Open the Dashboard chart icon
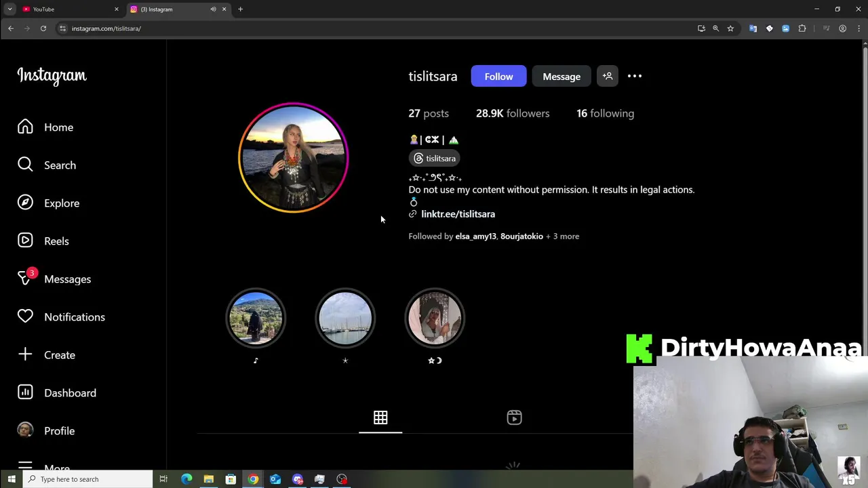Image resolution: width=868 pixels, height=488 pixels. 25,393
